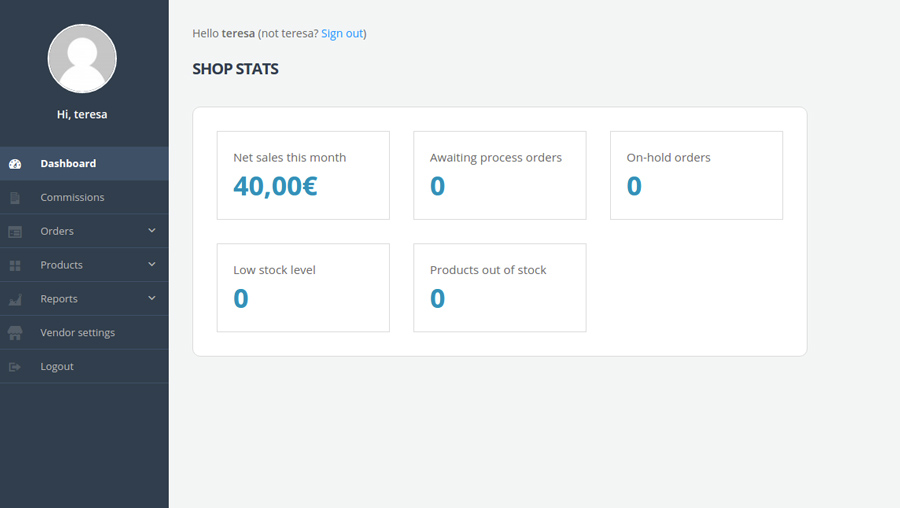Open the Products out of stock card
Image resolution: width=900 pixels, height=508 pixels.
tap(499, 287)
